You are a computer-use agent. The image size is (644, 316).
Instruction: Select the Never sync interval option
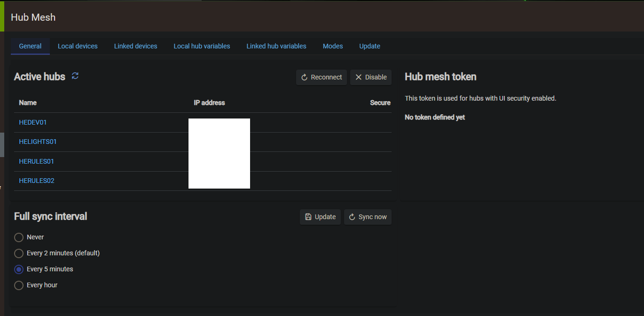click(x=19, y=237)
